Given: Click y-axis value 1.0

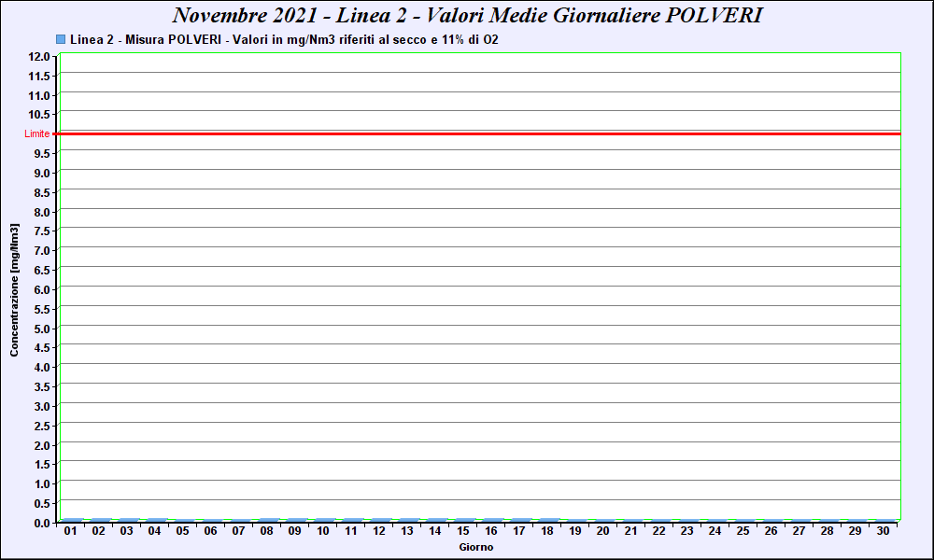Looking at the screenshot, I should (x=42, y=483).
